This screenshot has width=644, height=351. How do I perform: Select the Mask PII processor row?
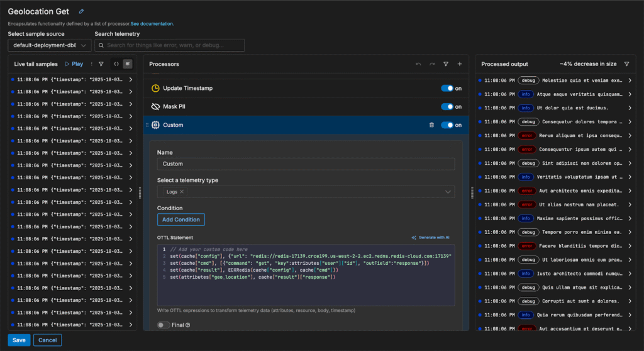(x=174, y=107)
